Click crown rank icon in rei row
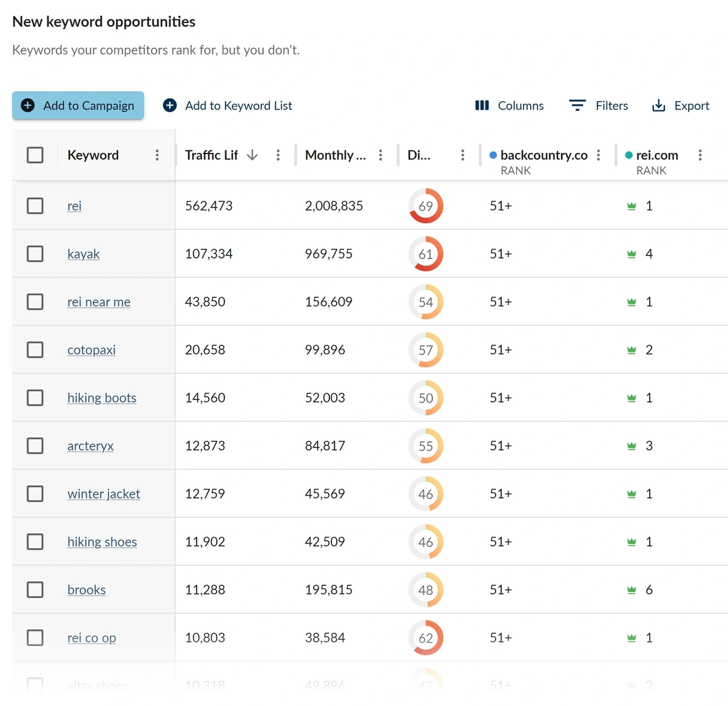 [x=632, y=206]
